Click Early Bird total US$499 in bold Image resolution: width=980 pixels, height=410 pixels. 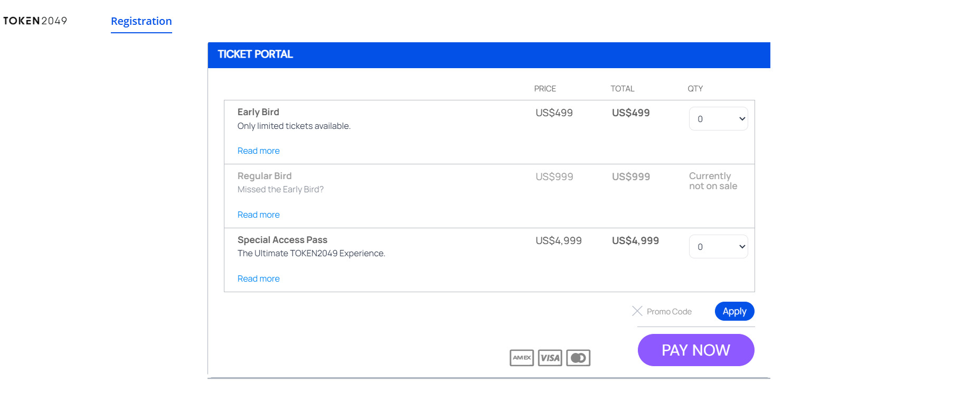[630, 113]
